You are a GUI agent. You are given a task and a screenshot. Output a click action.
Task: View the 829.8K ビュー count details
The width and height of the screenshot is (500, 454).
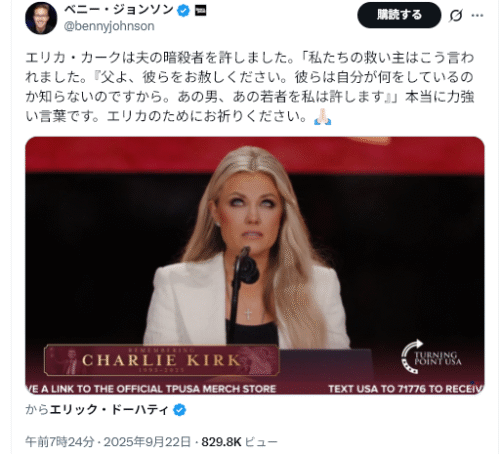point(239,442)
